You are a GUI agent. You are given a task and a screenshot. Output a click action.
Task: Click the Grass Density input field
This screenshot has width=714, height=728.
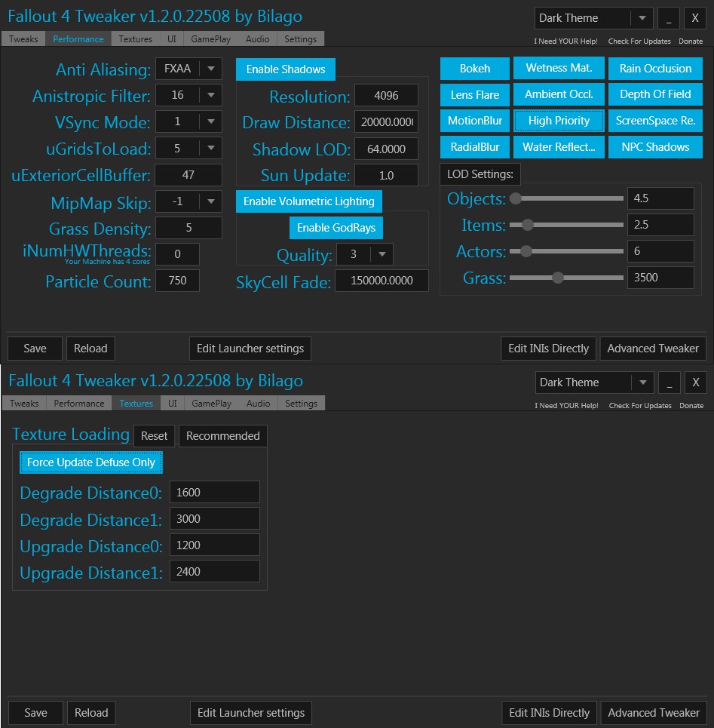pos(188,228)
